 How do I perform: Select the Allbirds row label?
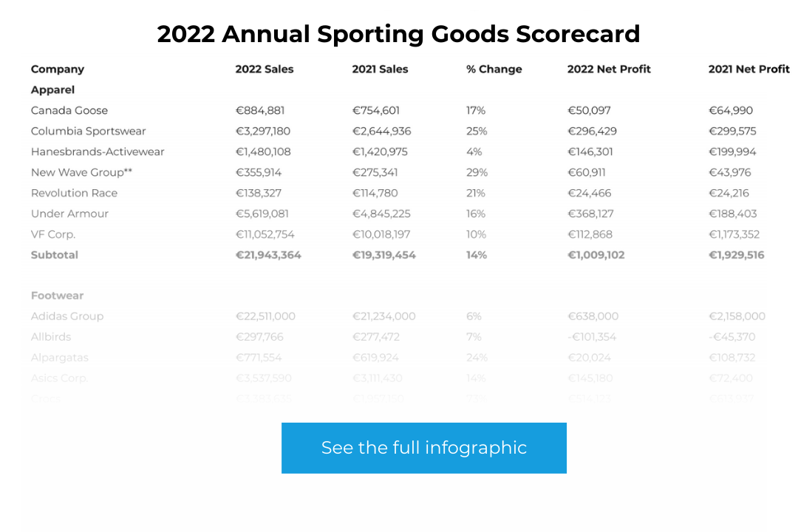51,336
